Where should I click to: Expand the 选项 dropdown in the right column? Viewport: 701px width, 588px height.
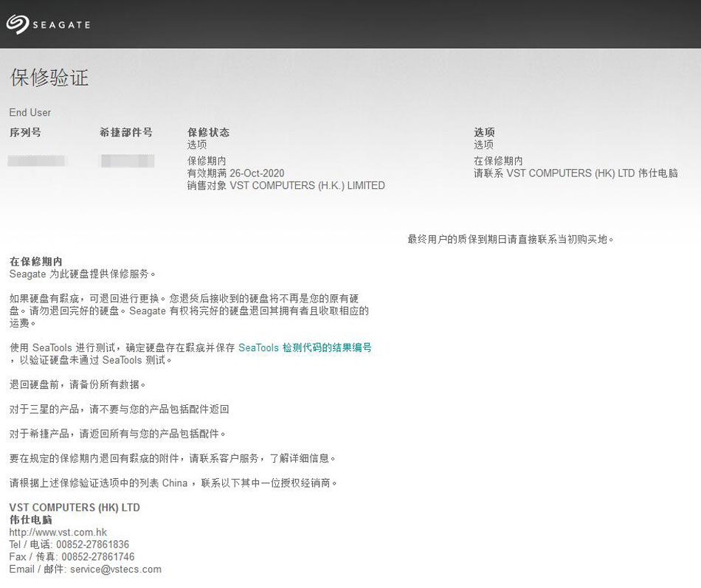486,145
